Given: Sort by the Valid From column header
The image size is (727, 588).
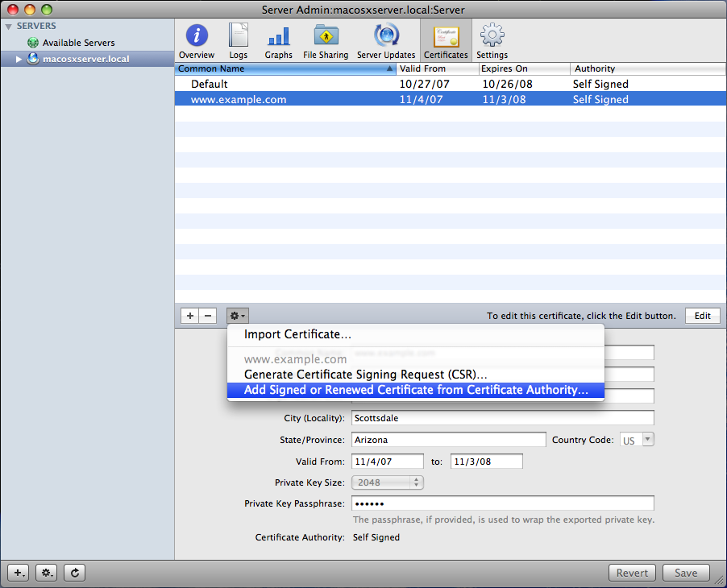Looking at the screenshot, I should pyautogui.click(x=437, y=68).
